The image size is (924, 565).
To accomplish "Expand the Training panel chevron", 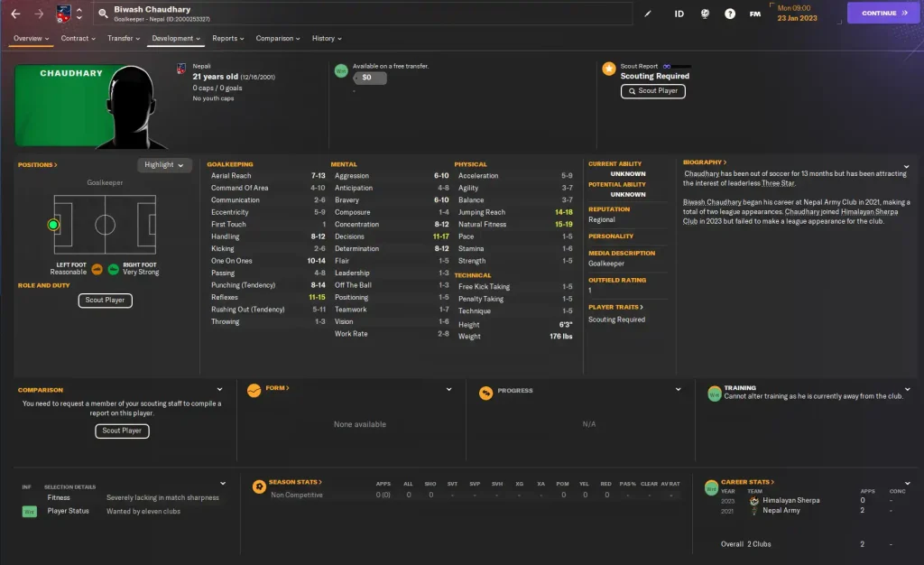I will (908, 389).
